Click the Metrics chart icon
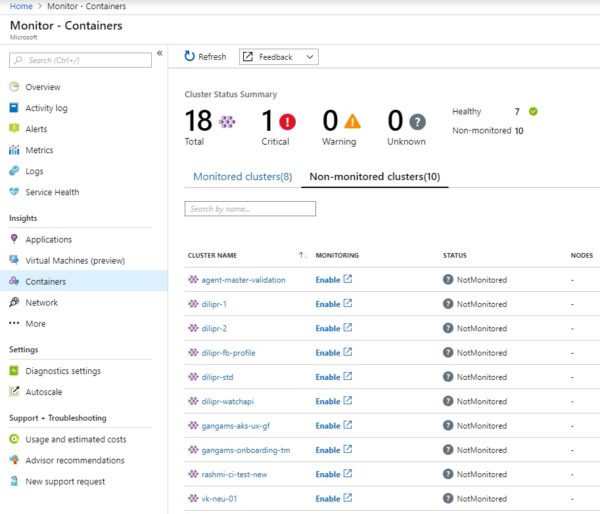The width and height of the screenshot is (600, 514). pyautogui.click(x=14, y=150)
